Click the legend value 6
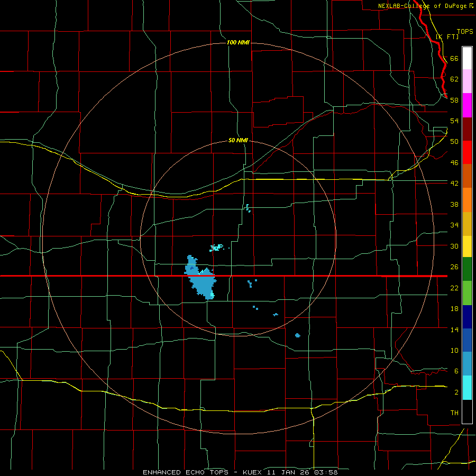 pos(456,371)
